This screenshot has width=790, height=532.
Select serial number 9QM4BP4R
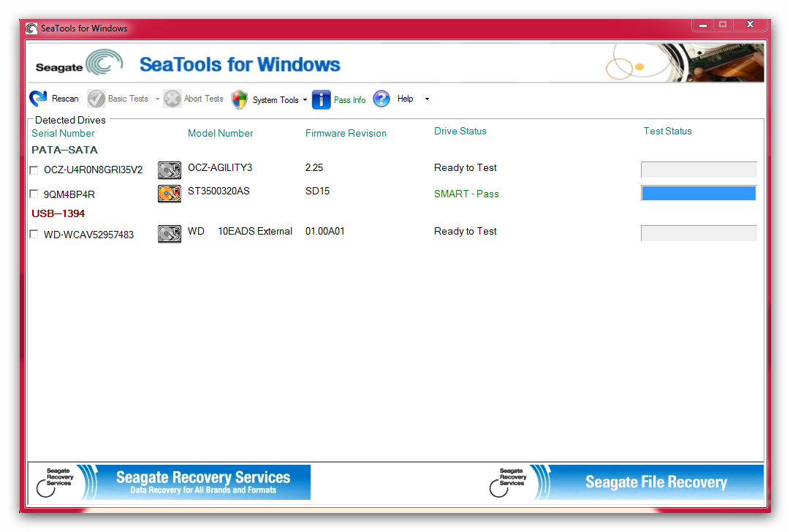(x=69, y=194)
